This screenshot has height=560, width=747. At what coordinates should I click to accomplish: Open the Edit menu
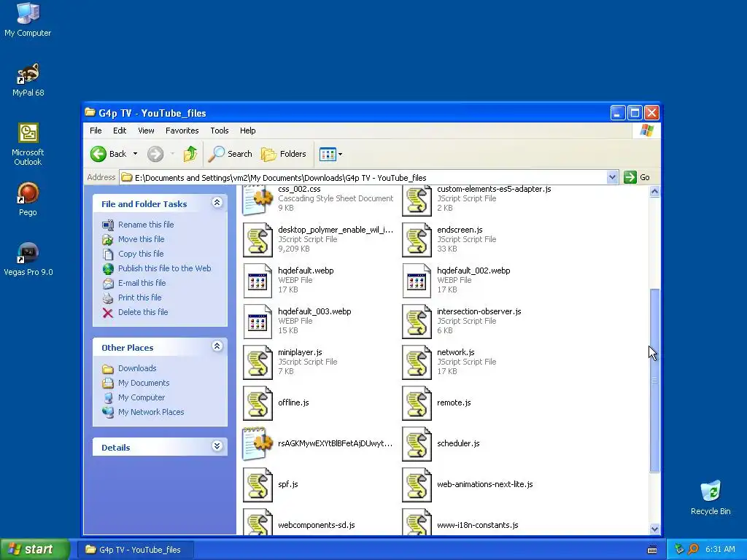tap(120, 131)
